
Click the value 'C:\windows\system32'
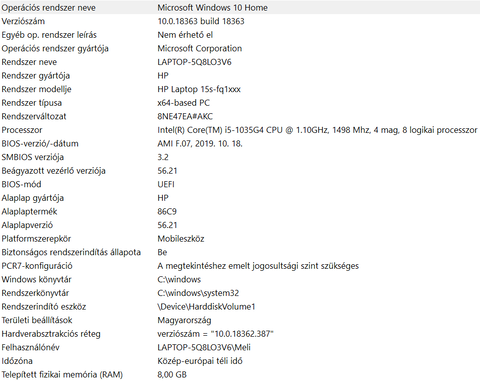pyautogui.click(x=198, y=293)
